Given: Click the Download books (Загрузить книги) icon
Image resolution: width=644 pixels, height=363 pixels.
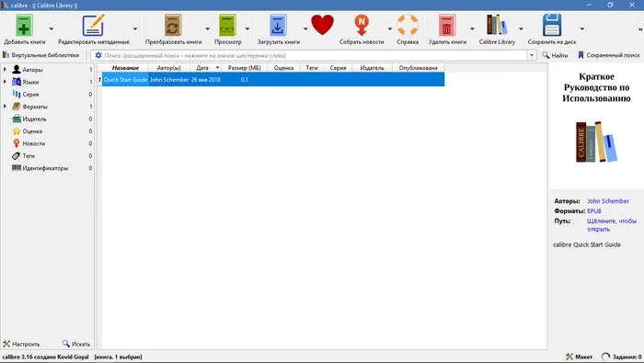Looking at the screenshot, I should pyautogui.click(x=278, y=26).
